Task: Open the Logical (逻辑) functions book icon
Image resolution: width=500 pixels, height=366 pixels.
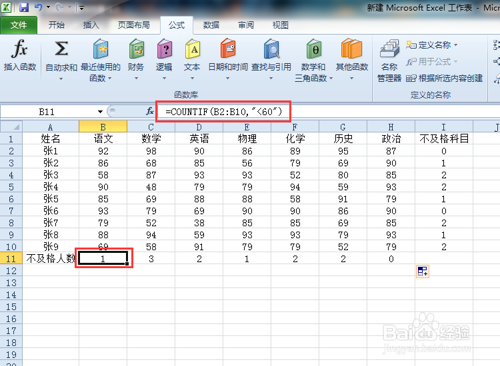Action: (x=164, y=49)
